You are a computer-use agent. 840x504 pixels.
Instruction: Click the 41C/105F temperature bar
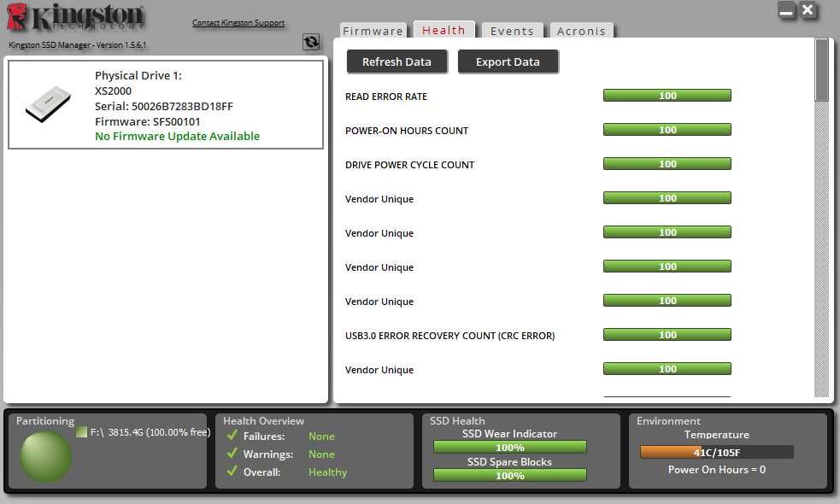coord(717,453)
